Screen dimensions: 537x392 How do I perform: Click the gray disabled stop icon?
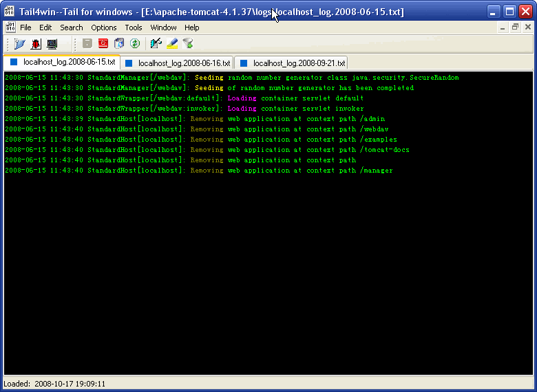click(87, 43)
